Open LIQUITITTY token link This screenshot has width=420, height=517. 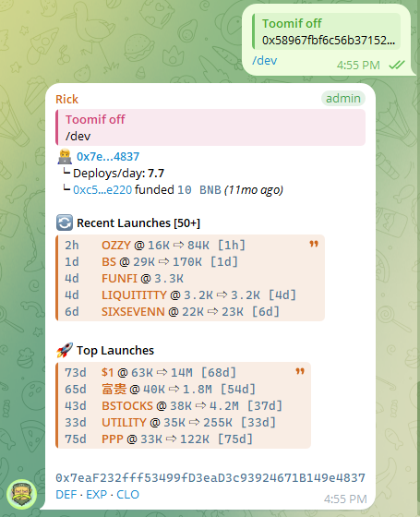point(134,295)
